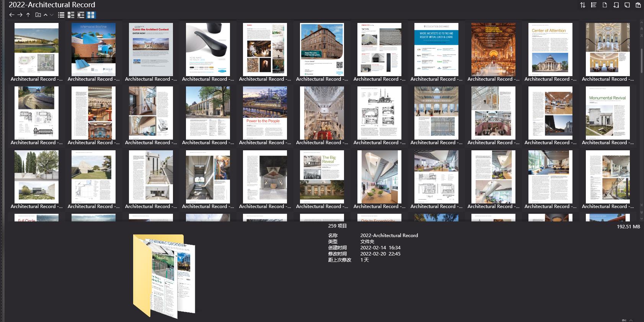
Task: Click the '文件夹' type value
Action: 367,241
